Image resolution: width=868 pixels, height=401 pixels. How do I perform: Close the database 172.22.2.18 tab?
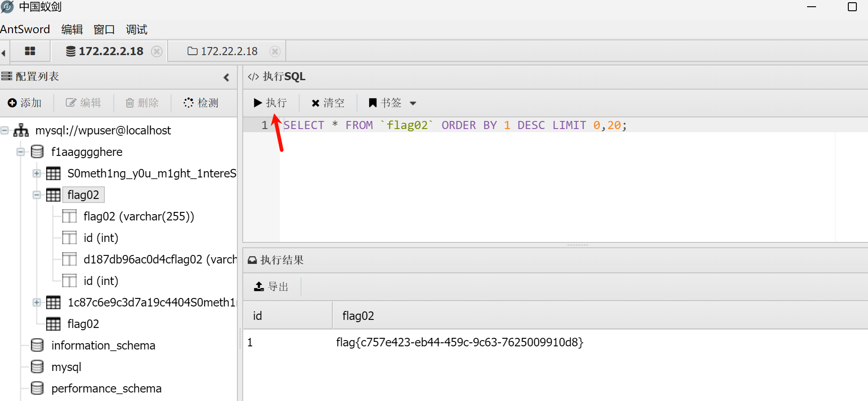pos(156,52)
